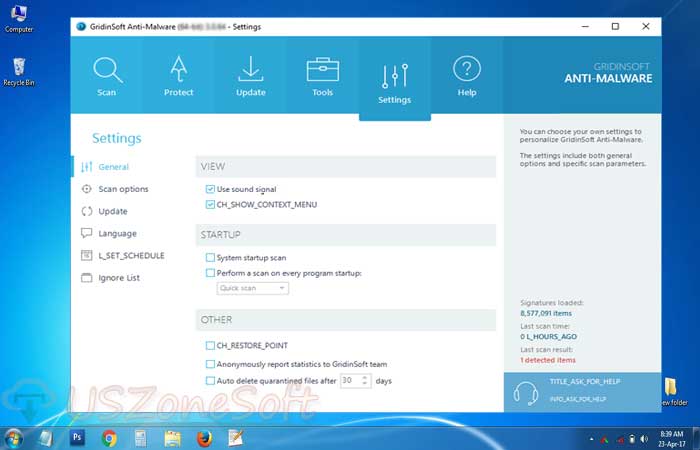Image resolution: width=700 pixels, height=450 pixels.
Task: Click 8,577,091 items signatures text
Action: tap(546, 313)
